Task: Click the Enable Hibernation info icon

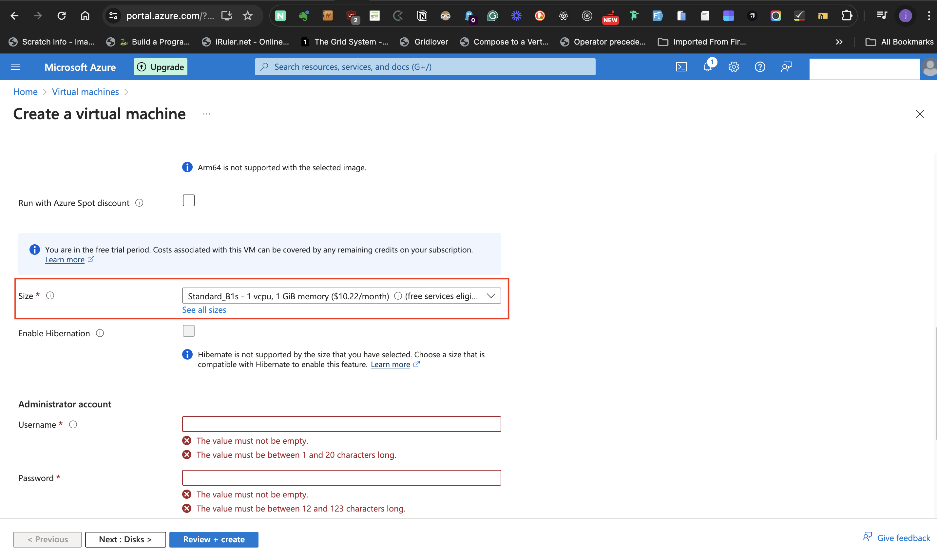Action: coord(100,333)
